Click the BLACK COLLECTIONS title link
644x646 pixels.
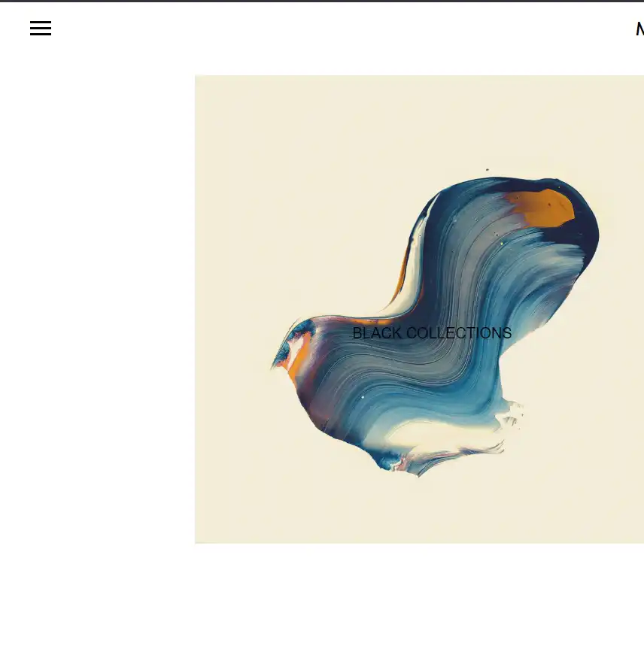tap(432, 333)
